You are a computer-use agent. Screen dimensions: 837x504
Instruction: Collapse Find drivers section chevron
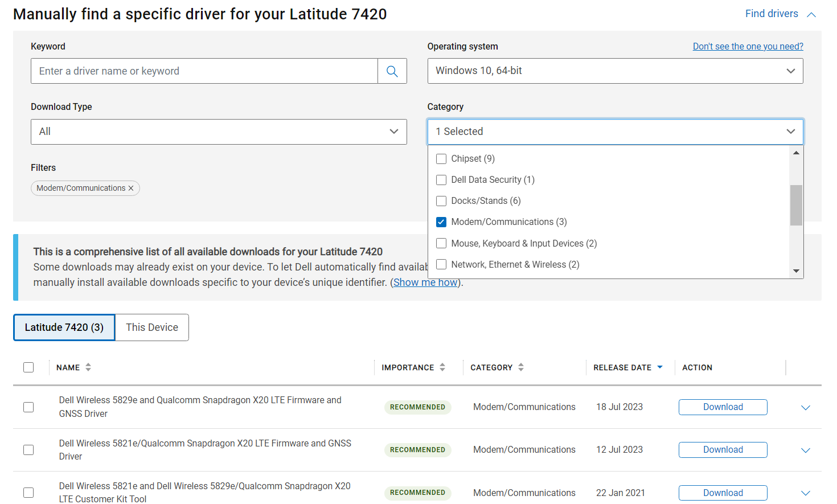pos(811,14)
